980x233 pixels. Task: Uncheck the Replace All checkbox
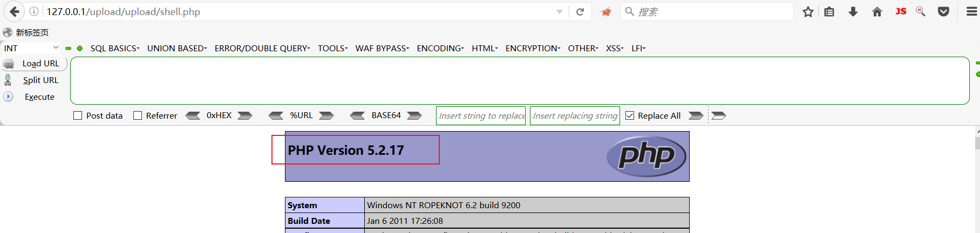point(630,115)
